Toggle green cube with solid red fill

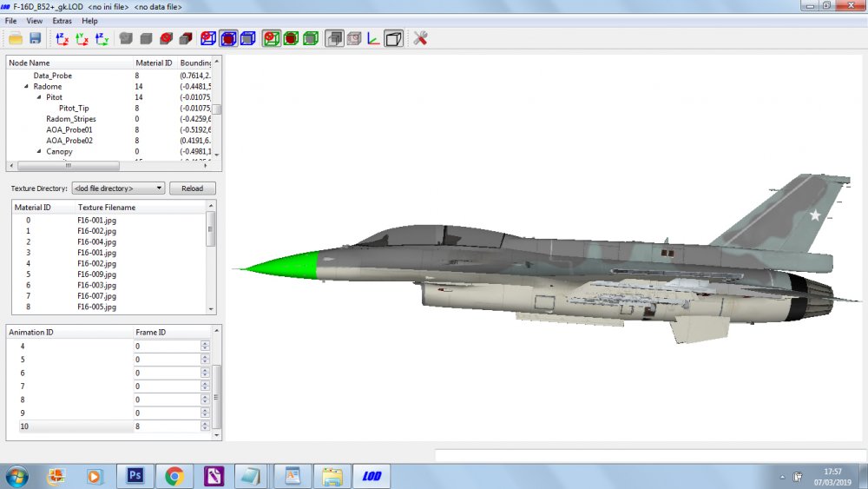click(291, 38)
